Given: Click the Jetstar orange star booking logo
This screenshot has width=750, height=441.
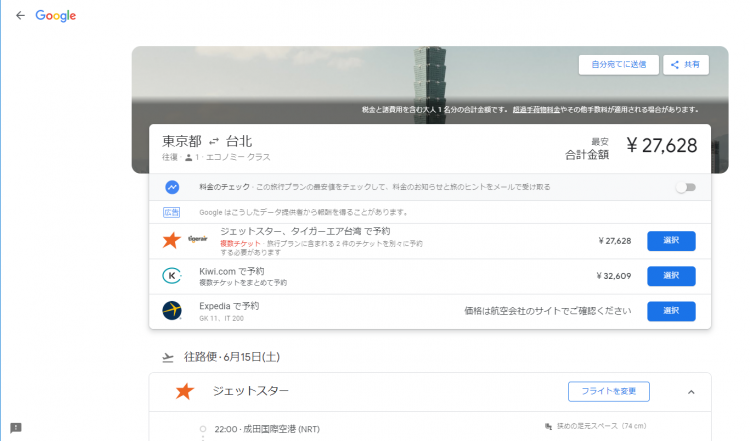Looking at the screenshot, I should click(x=171, y=240).
